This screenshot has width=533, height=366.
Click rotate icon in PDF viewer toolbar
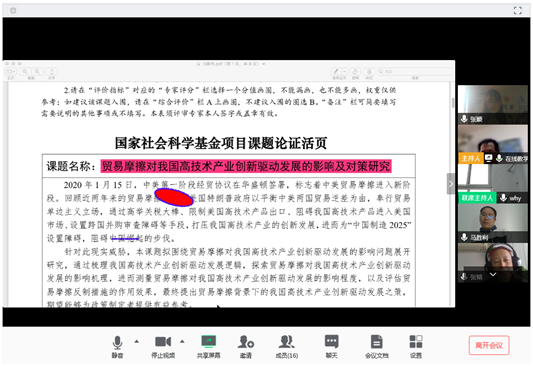pyautogui.click(x=355, y=72)
